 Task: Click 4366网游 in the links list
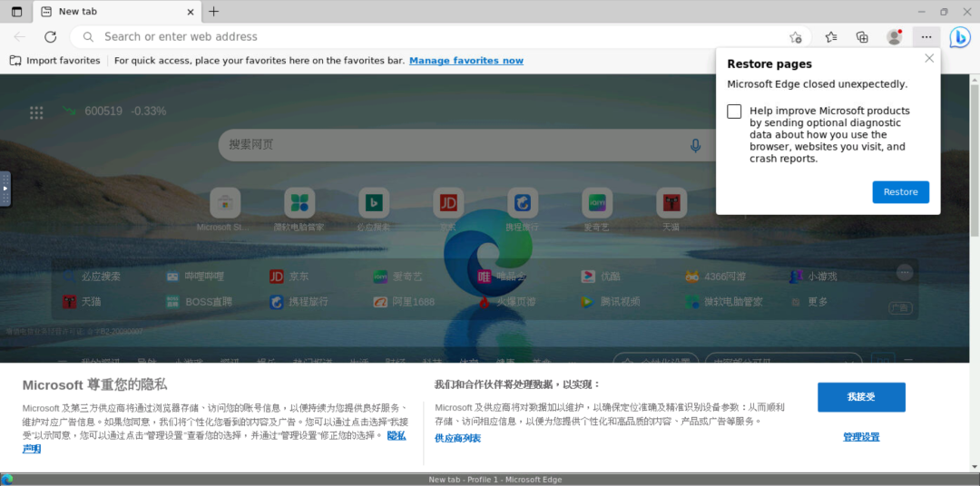tap(714, 277)
